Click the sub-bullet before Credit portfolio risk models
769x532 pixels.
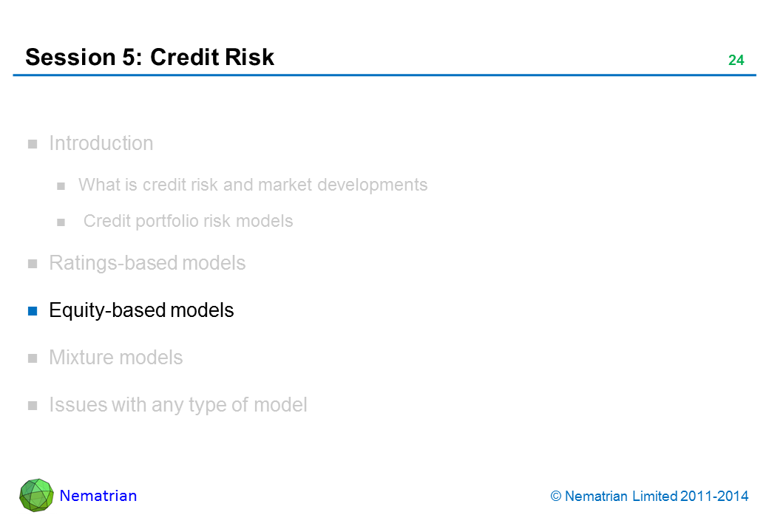(x=62, y=222)
